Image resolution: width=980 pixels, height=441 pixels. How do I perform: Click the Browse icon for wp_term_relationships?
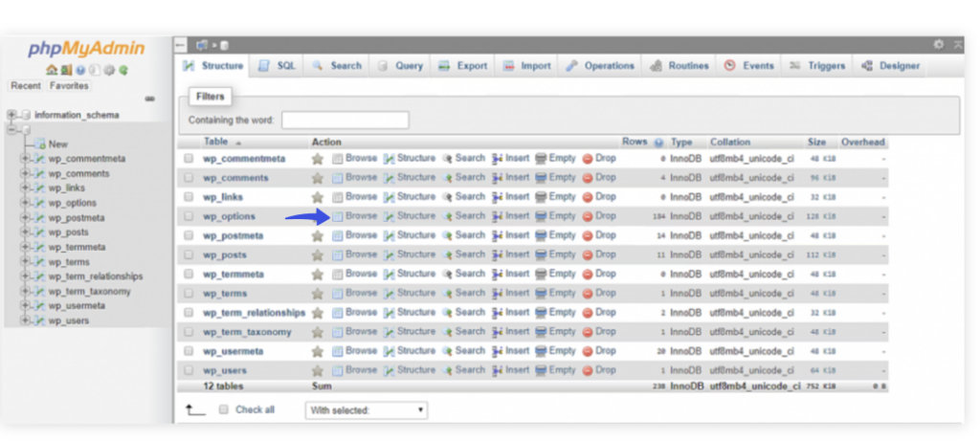pos(338,312)
